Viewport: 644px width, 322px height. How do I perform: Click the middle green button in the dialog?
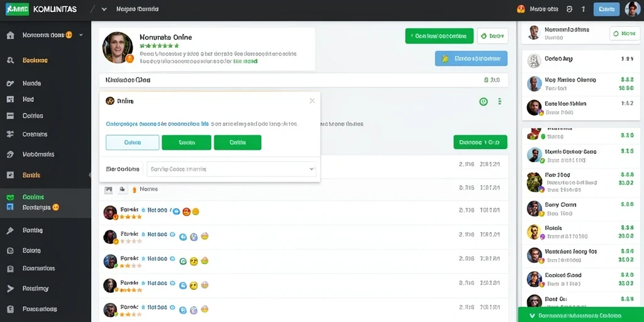tap(186, 143)
